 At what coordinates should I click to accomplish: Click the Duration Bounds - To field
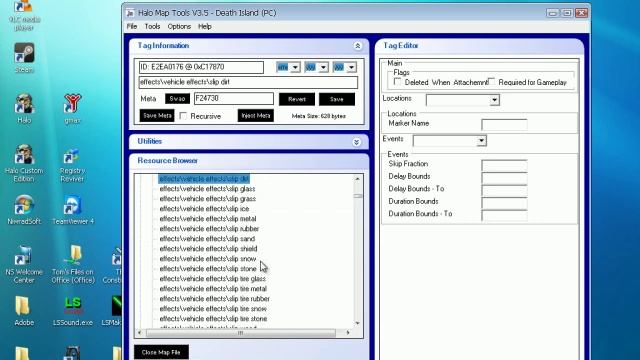click(504, 215)
